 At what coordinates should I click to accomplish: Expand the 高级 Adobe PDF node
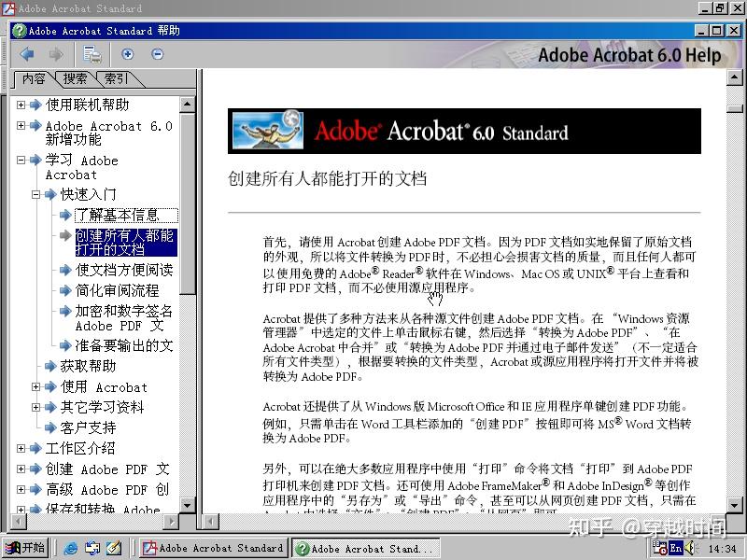pos(21,489)
